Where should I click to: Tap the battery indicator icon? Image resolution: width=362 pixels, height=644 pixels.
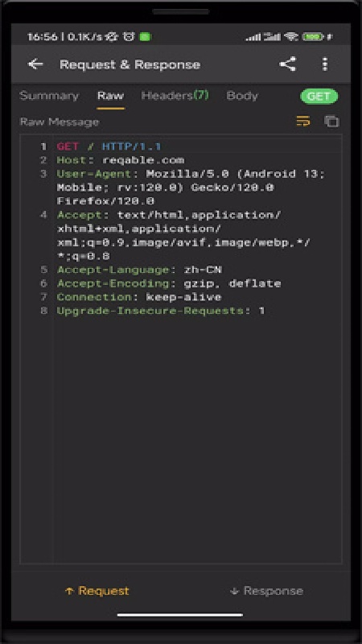coord(313,37)
